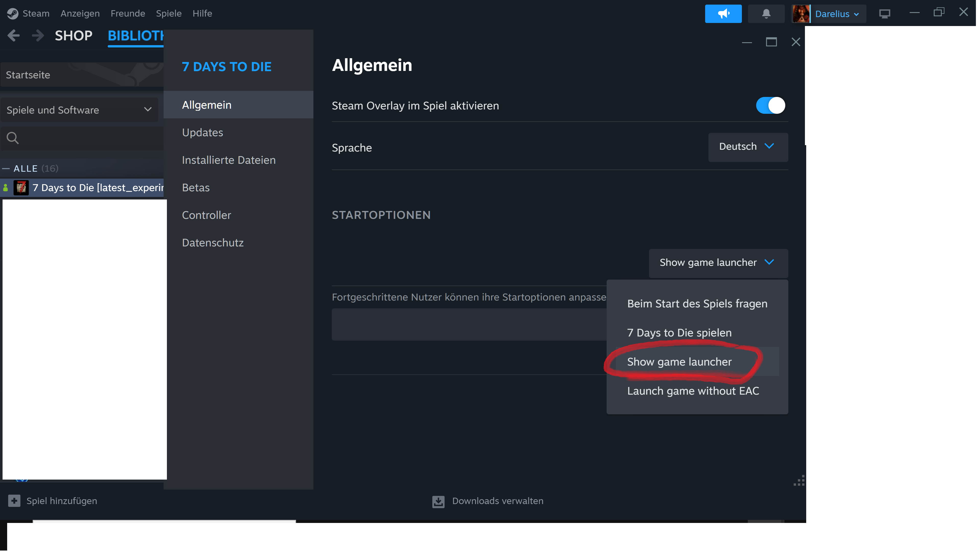Click the library search magnifier icon
The height and width of the screenshot is (551, 980).
coord(13,138)
